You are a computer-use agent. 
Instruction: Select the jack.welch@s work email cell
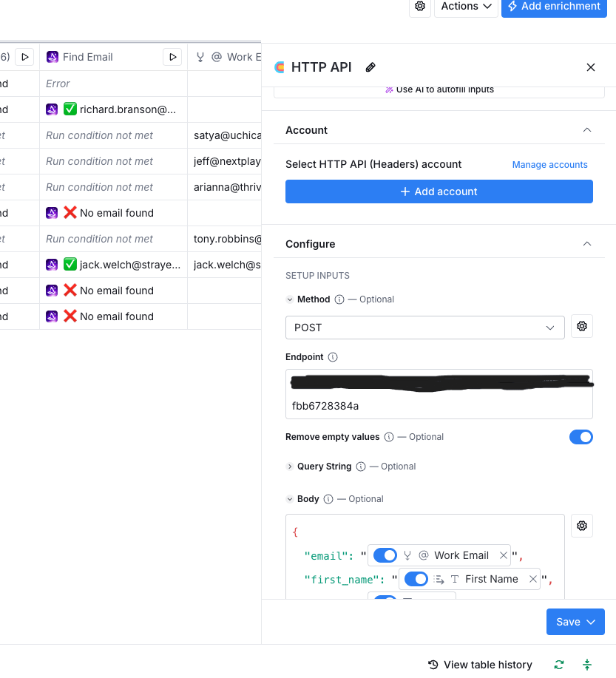click(225, 265)
